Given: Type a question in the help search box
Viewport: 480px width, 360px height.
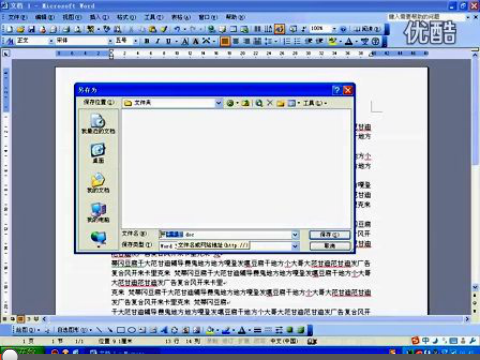Looking at the screenshot, I should (426, 17).
